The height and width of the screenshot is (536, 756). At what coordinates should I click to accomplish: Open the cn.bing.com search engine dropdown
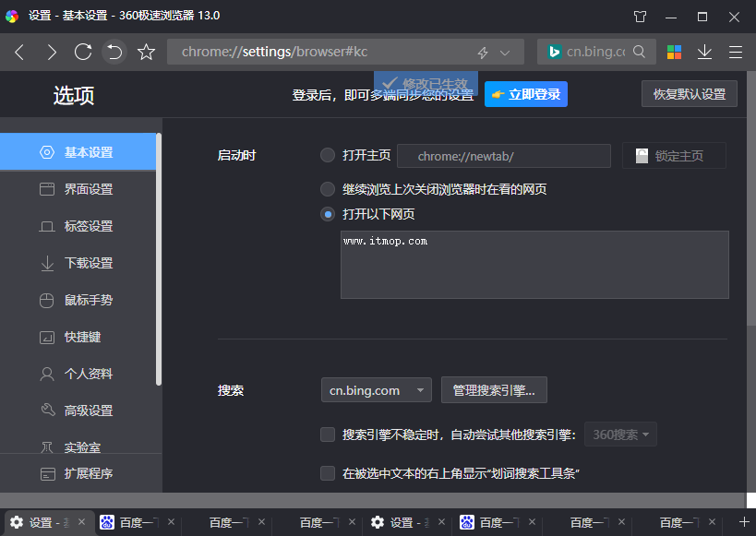[376, 389]
